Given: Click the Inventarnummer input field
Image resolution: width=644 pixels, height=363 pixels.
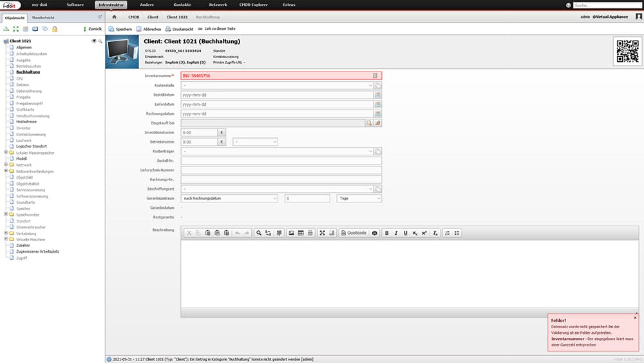Looking at the screenshot, I should pos(276,76).
